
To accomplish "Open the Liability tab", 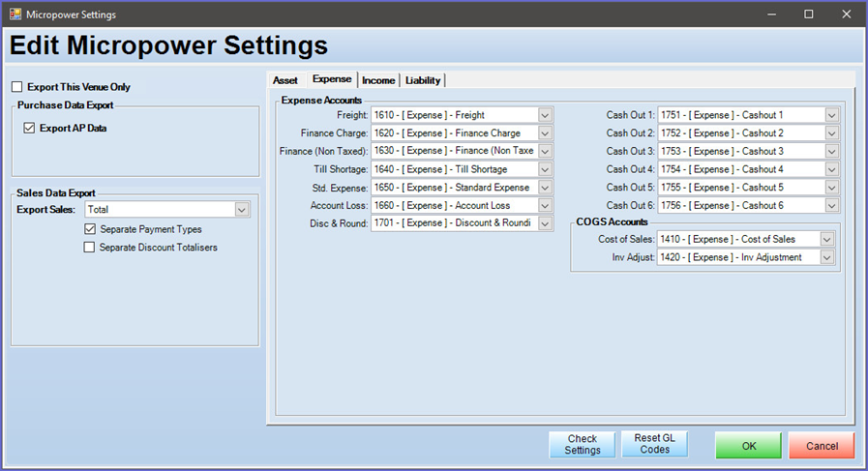I will click(423, 80).
